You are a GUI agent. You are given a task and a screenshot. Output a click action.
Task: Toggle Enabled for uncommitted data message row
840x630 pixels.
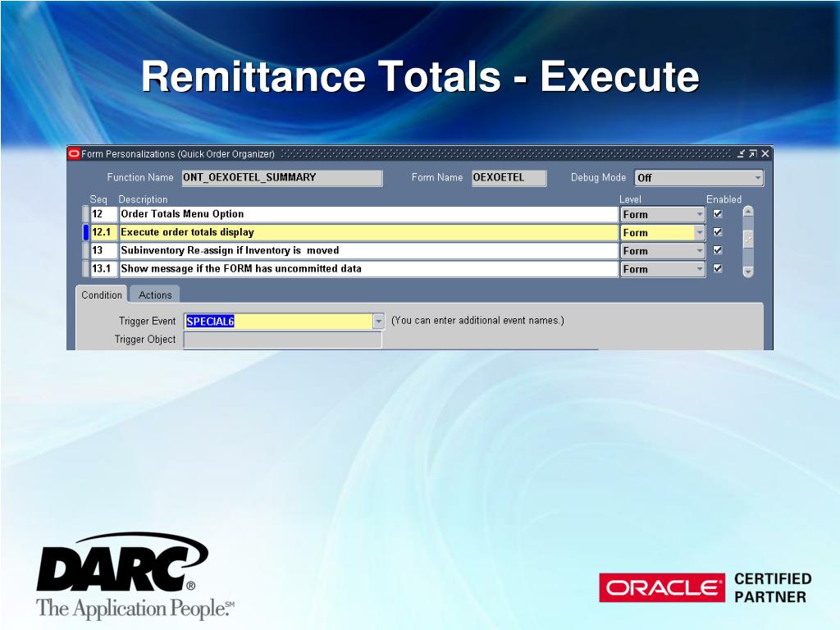click(718, 268)
